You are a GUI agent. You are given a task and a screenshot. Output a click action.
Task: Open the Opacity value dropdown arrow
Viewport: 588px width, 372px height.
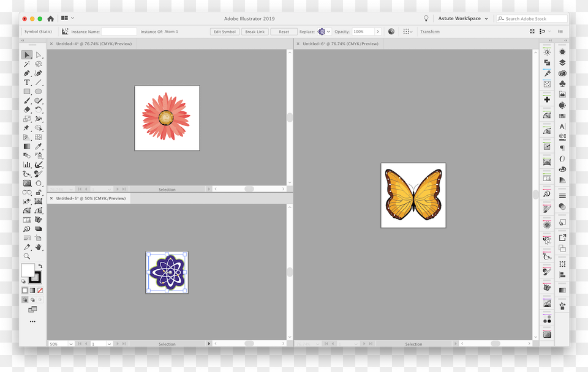(377, 31)
